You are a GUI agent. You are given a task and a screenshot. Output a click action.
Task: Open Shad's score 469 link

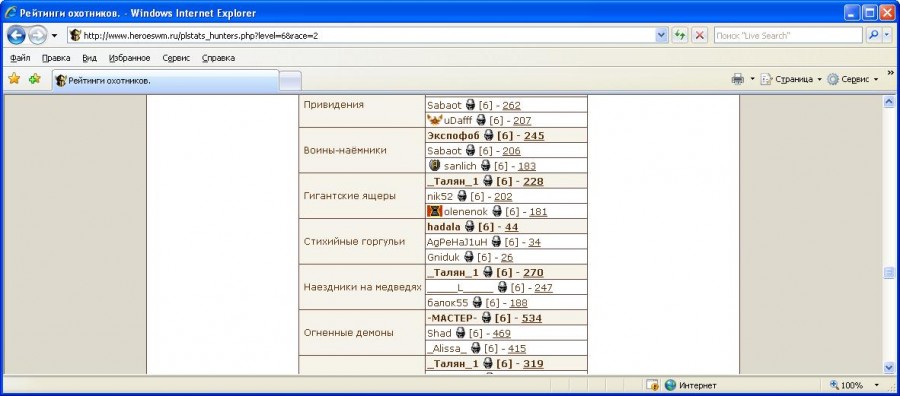502,333
